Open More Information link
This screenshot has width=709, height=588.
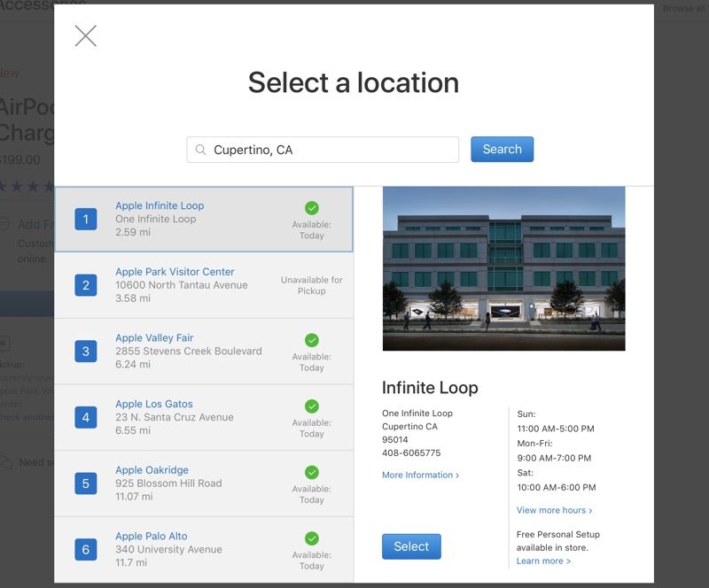(420, 475)
